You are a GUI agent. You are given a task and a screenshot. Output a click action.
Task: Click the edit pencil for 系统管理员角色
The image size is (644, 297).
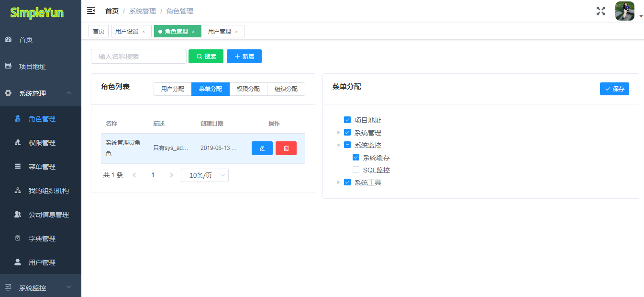point(262,148)
